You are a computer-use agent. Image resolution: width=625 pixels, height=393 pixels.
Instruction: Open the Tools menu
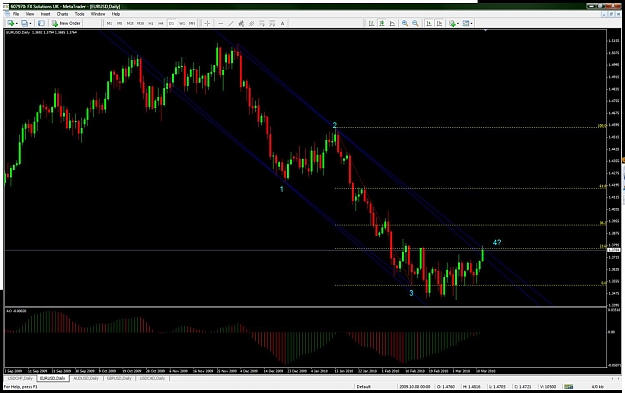[80, 14]
